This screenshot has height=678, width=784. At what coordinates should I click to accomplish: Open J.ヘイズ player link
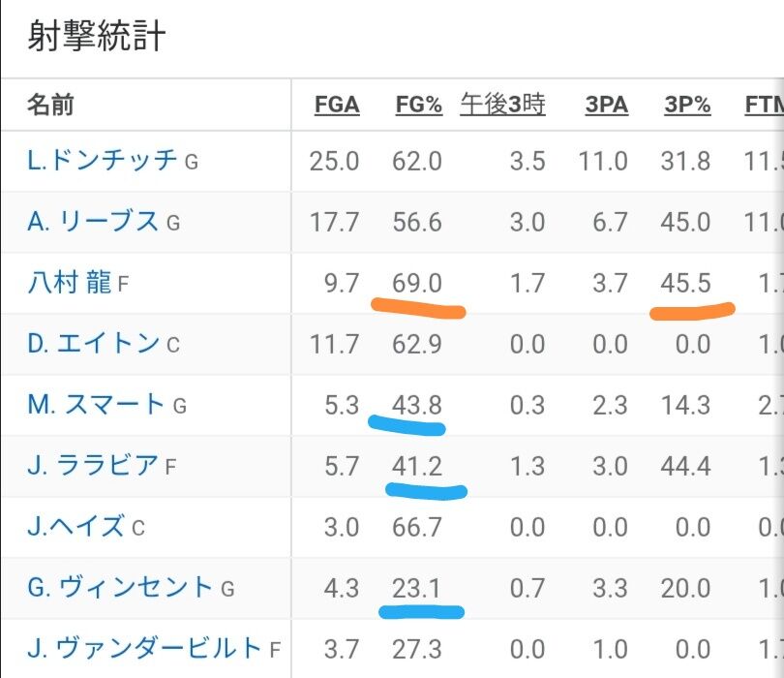coord(75,527)
